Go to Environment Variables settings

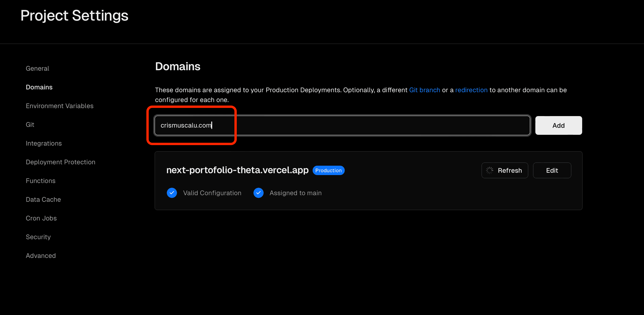coord(59,106)
